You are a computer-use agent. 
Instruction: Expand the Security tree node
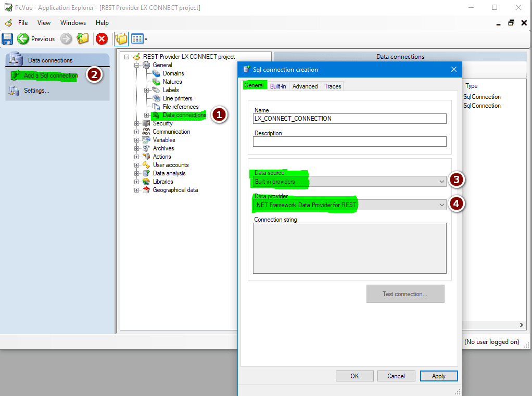[x=136, y=123]
